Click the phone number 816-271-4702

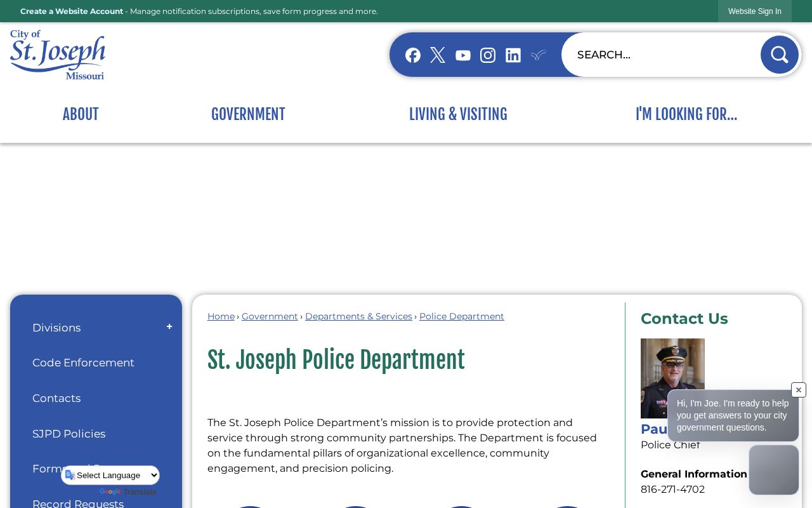click(x=672, y=489)
